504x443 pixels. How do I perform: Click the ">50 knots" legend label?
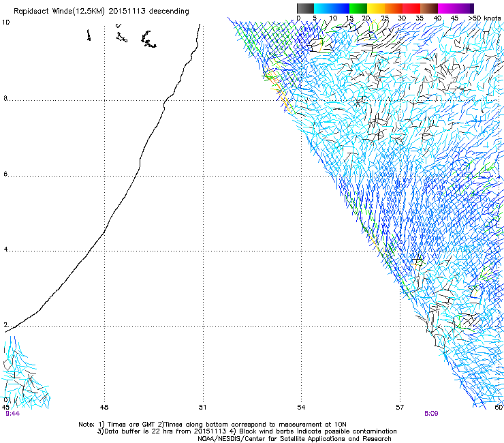pyautogui.click(x=484, y=18)
